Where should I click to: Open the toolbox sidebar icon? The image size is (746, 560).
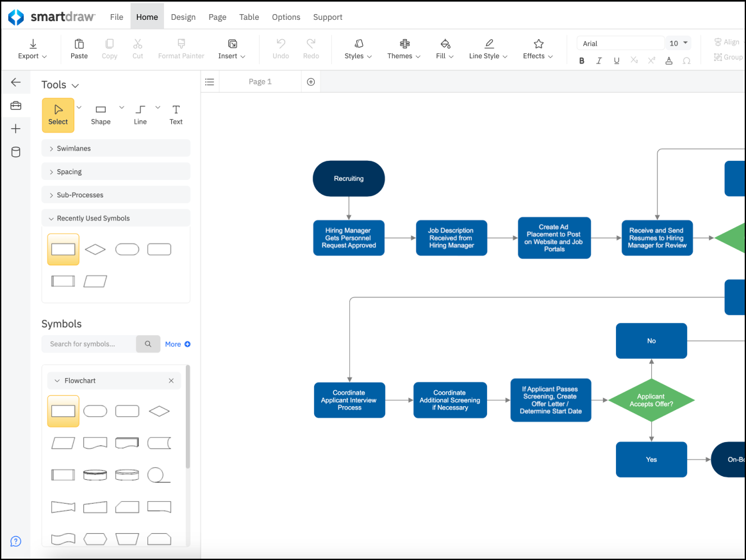15,106
